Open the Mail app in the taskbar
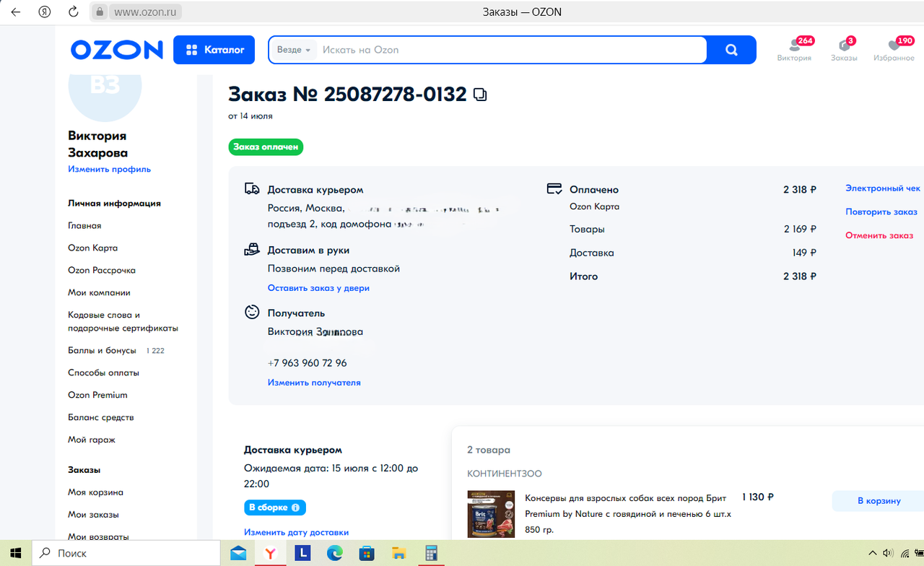This screenshot has height=566, width=924. tap(238, 553)
